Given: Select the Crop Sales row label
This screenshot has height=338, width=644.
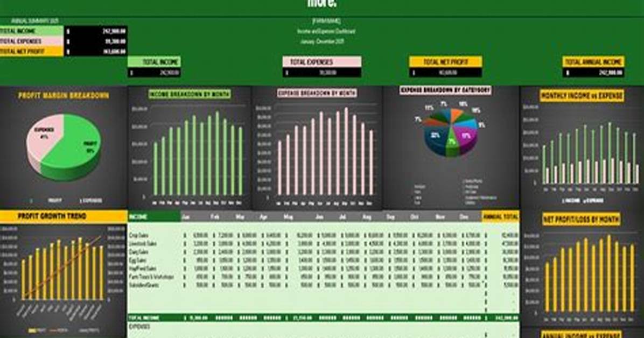Looking at the screenshot, I should click(138, 235).
